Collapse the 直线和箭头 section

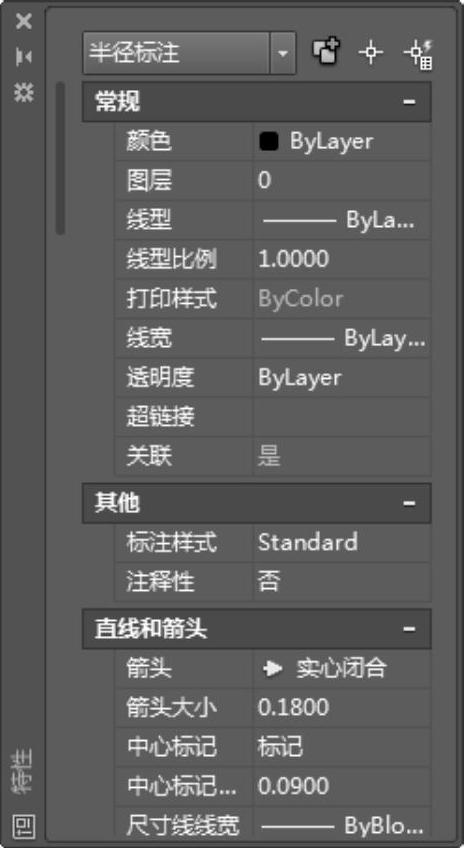tap(409, 629)
